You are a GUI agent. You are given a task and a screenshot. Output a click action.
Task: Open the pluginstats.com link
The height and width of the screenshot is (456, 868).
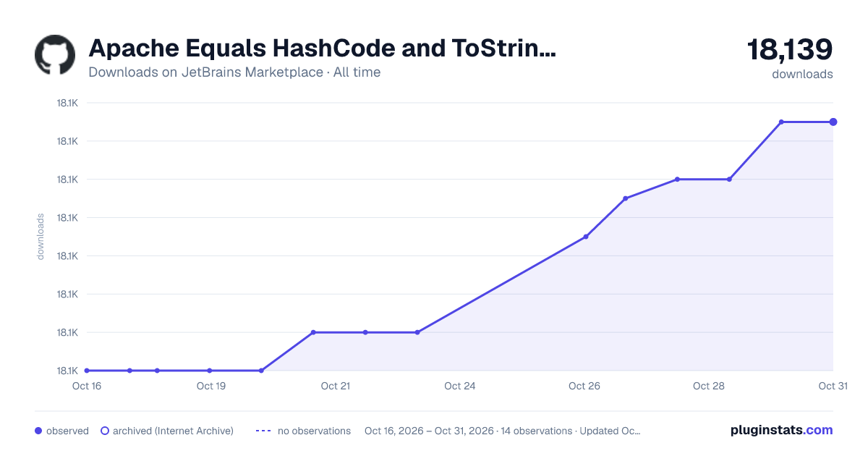click(x=781, y=430)
